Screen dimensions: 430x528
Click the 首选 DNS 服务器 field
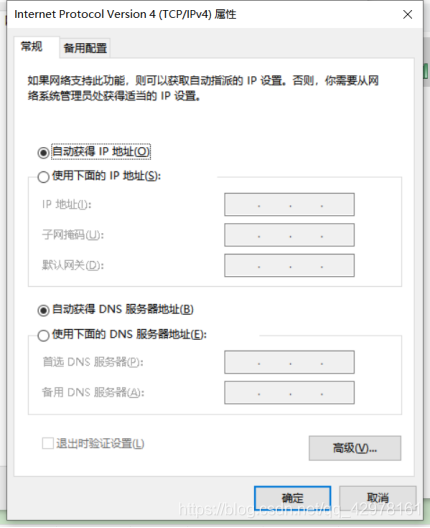point(289,362)
